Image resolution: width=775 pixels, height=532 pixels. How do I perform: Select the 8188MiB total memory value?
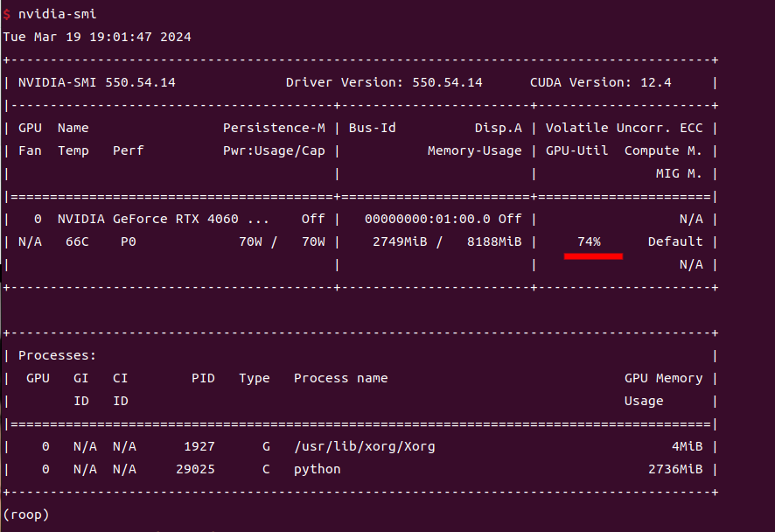494,241
